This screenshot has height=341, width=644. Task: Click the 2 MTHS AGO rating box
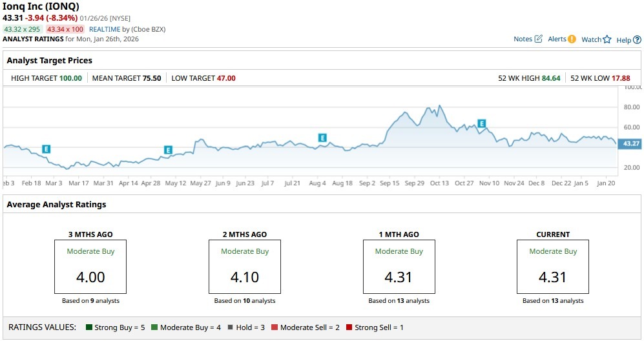(245, 267)
